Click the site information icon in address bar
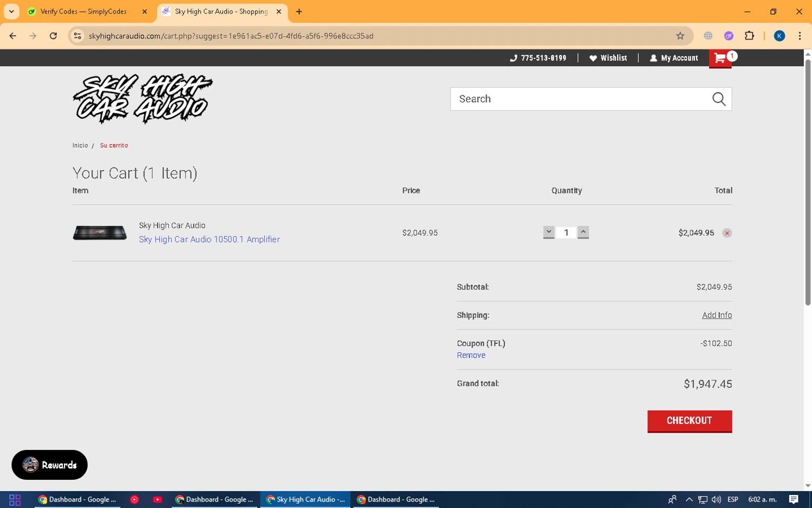This screenshot has width=812, height=508. pos(77,36)
